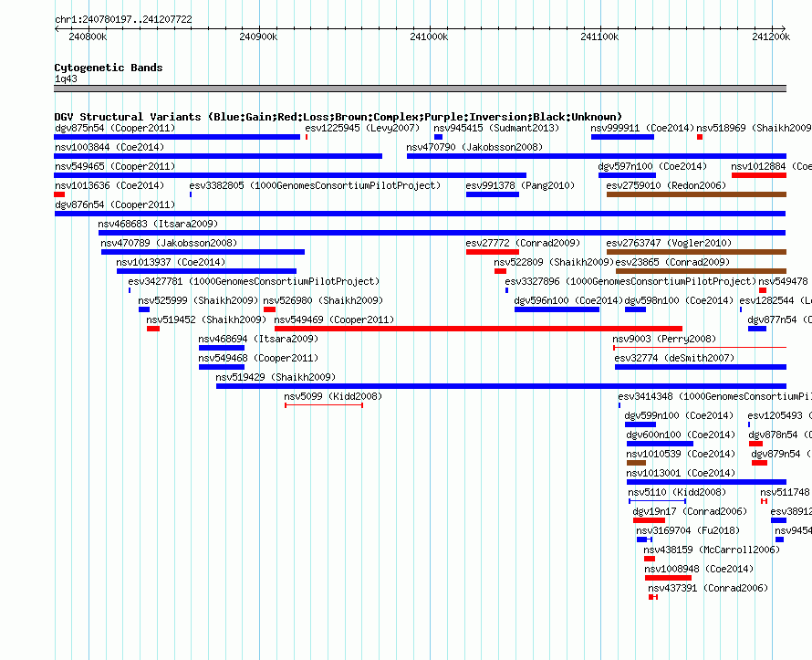The height and width of the screenshot is (660, 812).
Task: Click nsv1008948 (Coe2014) label
Action: (699, 569)
